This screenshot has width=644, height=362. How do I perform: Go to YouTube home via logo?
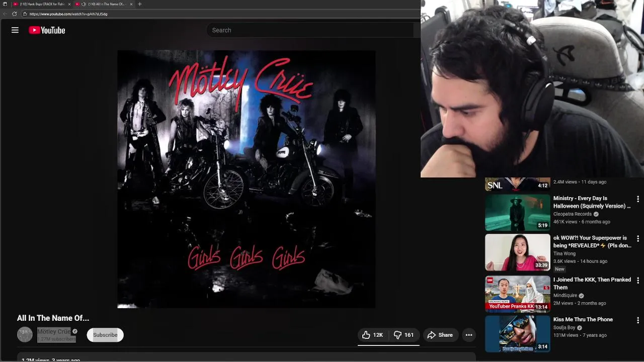point(47,30)
